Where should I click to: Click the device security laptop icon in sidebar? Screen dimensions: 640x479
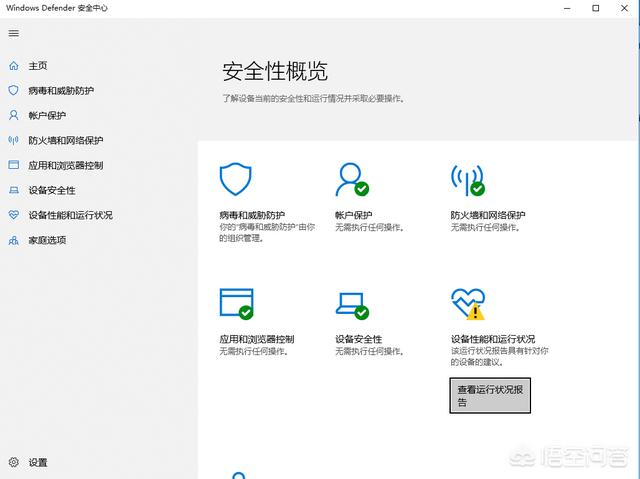pos(13,190)
